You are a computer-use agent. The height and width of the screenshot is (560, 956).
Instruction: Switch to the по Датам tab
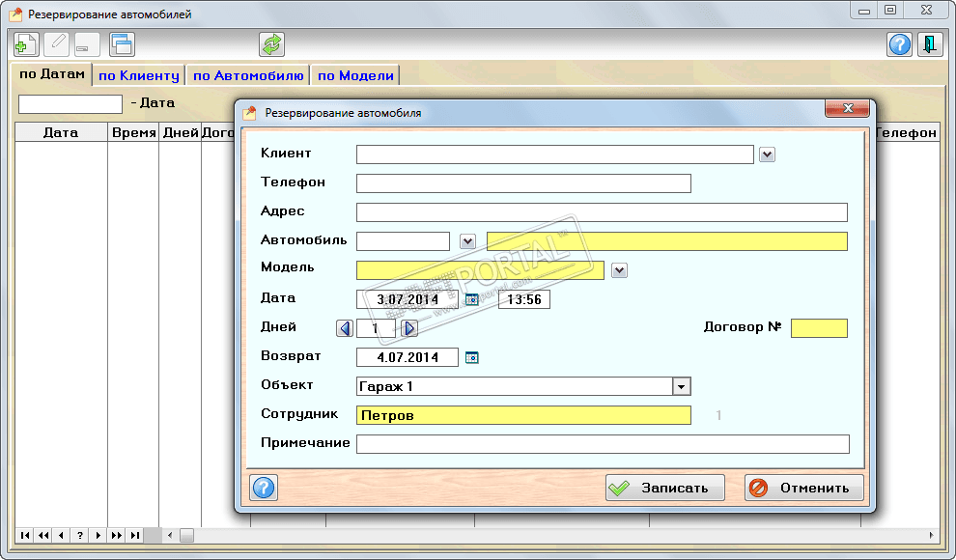coord(52,74)
